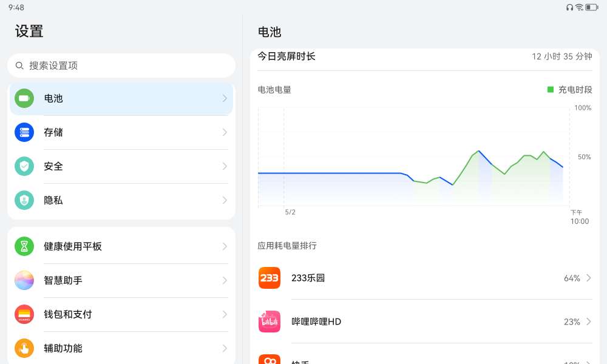
Task: Click the 233乐园 app icon
Action: pos(270,278)
